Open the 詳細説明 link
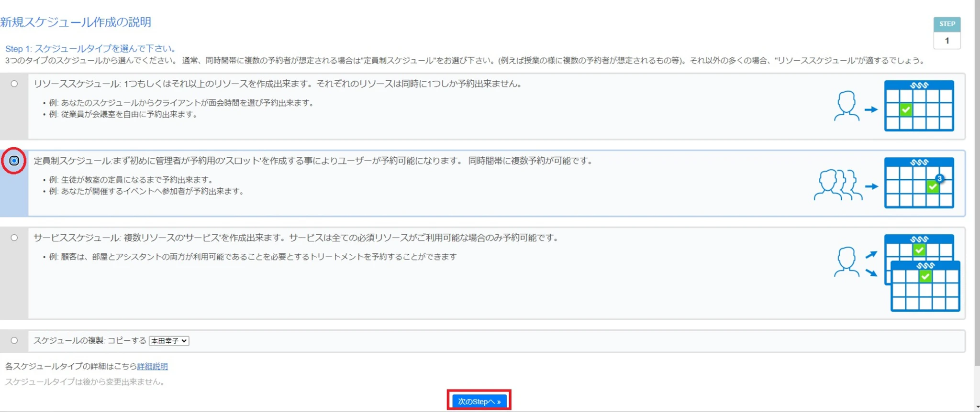The image size is (980, 412). click(152, 366)
